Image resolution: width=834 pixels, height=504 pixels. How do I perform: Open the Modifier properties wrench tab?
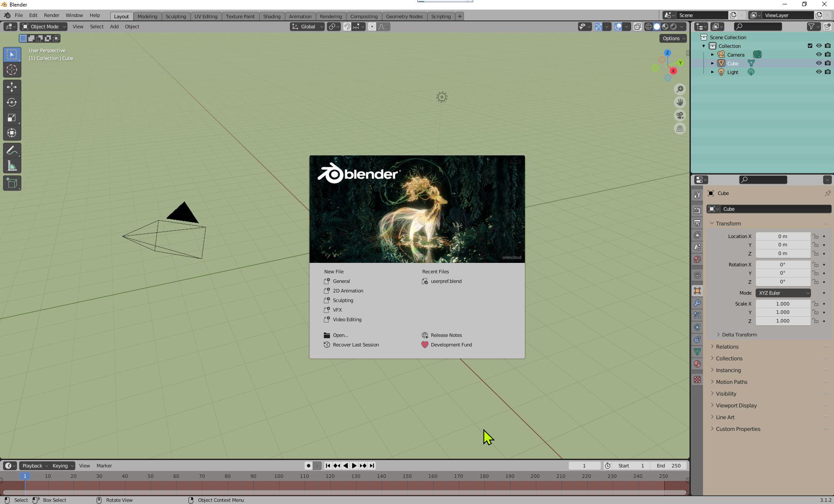[x=697, y=303]
